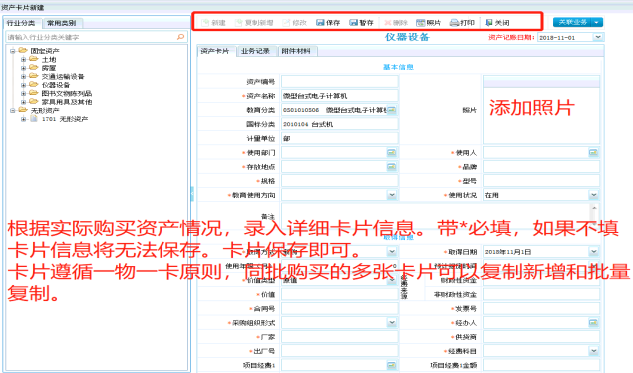
Task: Click the 规格 input field
Action: coord(340,181)
